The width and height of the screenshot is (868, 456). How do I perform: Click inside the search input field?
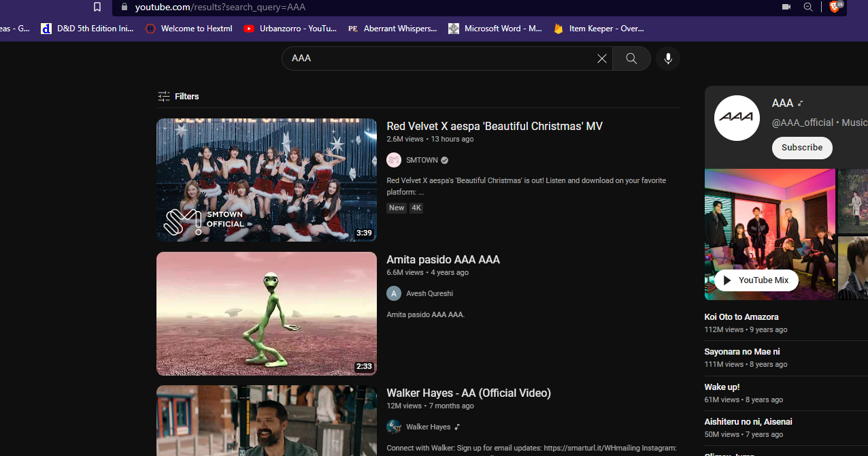click(x=442, y=59)
